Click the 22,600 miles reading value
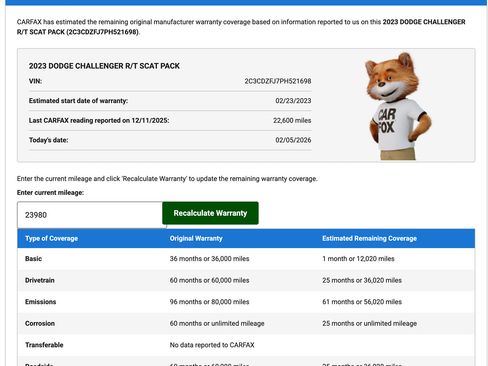This screenshot has width=488, height=366. coord(292,120)
